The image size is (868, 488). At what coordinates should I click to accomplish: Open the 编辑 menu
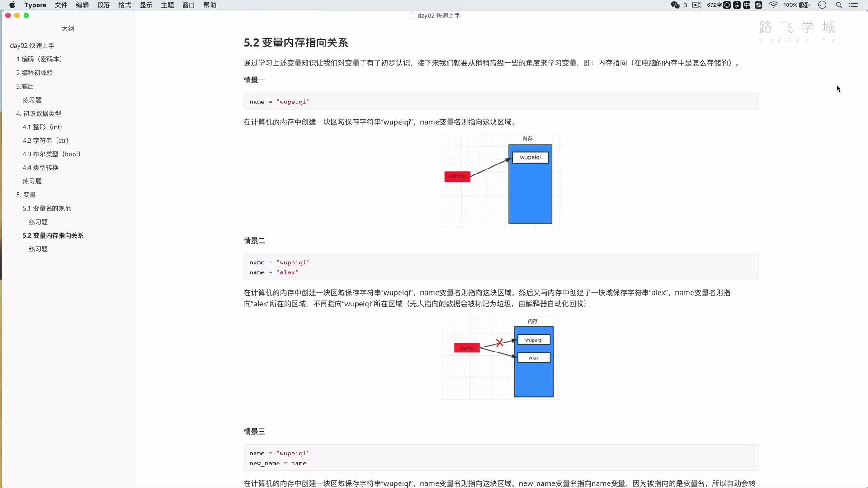[82, 5]
